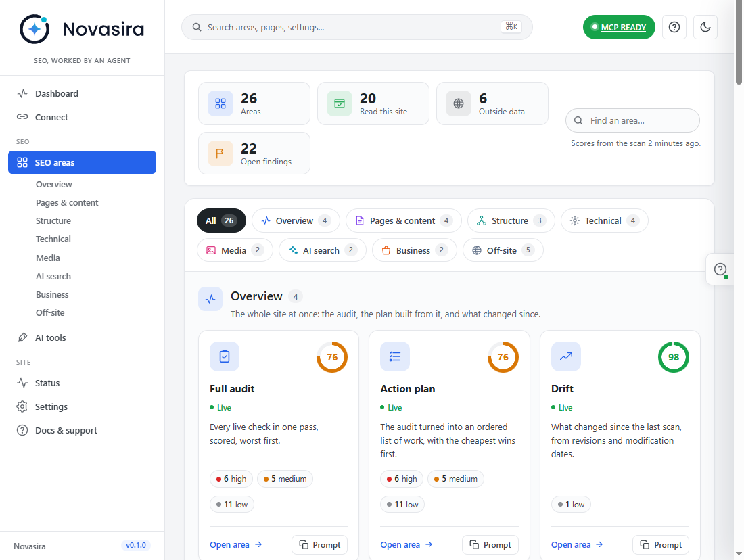Image resolution: width=744 pixels, height=560 pixels.
Task: Click the Areas grid stat icon
Action: tap(220, 103)
